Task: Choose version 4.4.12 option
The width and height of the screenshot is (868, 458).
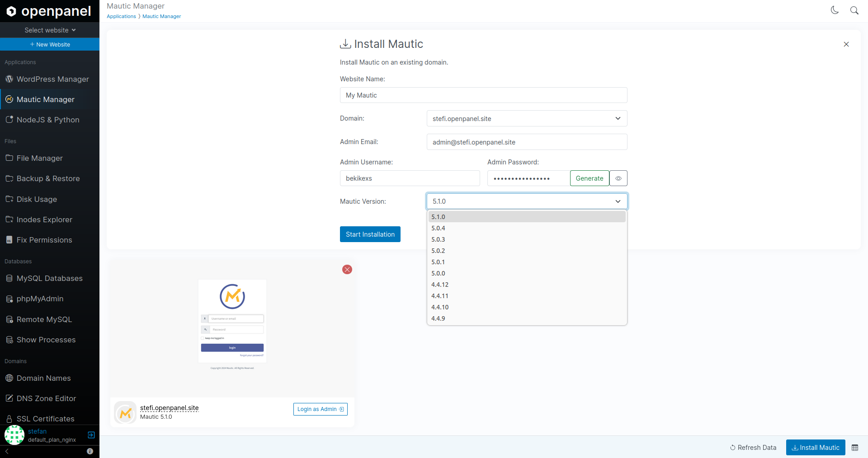Action: (x=527, y=285)
